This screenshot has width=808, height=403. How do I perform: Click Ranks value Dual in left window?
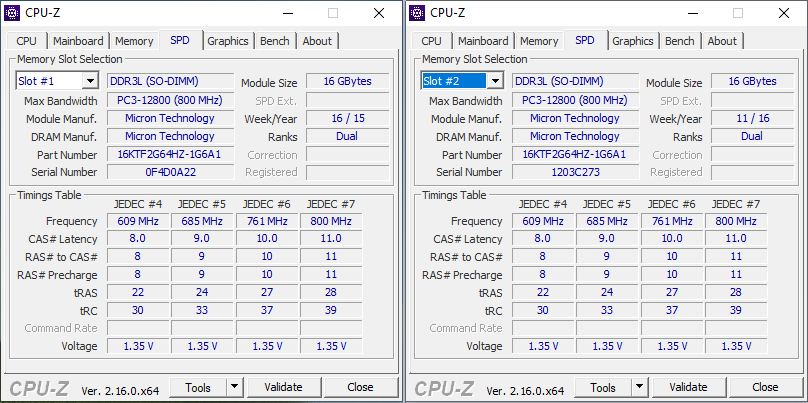348,136
